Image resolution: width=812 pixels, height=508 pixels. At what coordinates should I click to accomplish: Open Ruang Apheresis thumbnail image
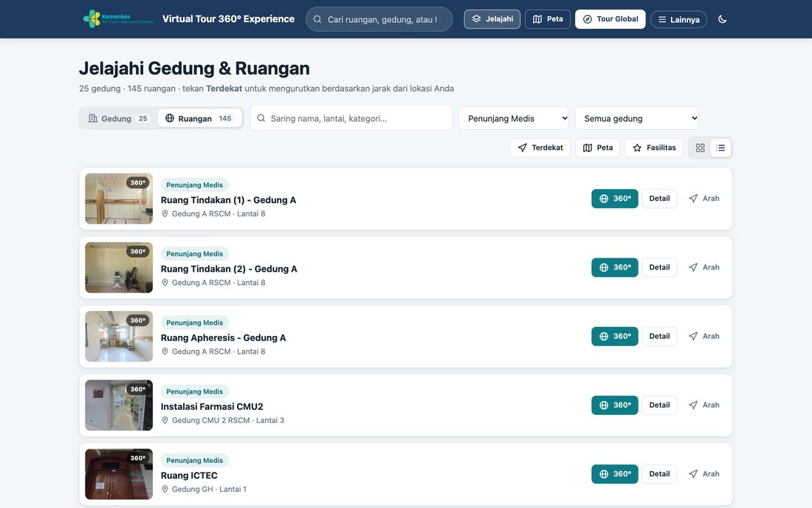pyautogui.click(x=119, y=336)
